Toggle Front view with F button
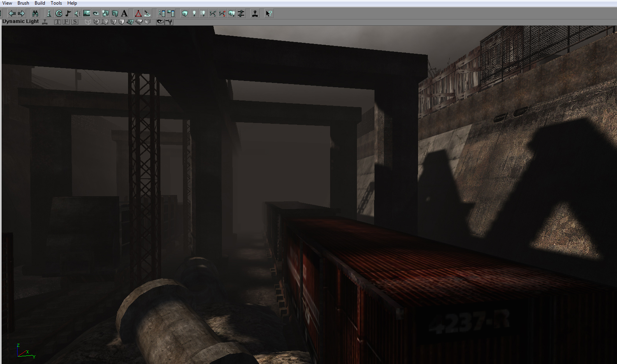Screen dimensions: 617x364 66,22
